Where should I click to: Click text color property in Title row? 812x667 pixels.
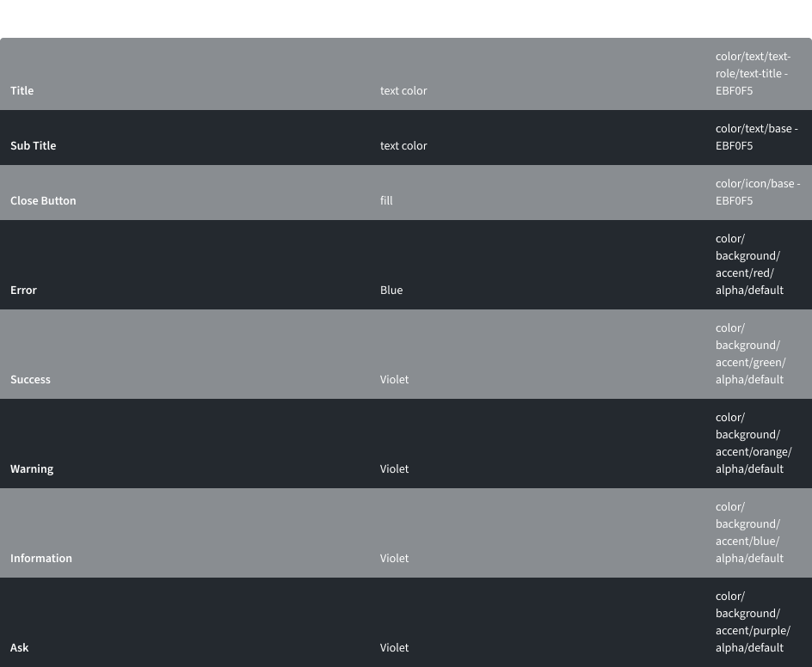(403, 90)
